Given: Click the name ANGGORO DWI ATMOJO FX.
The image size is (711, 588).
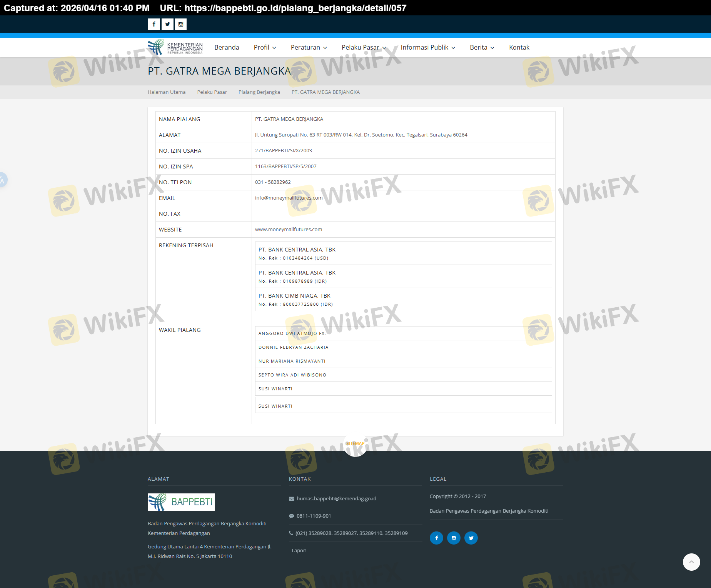Looking at the screenshot, I should pos(292,333).
